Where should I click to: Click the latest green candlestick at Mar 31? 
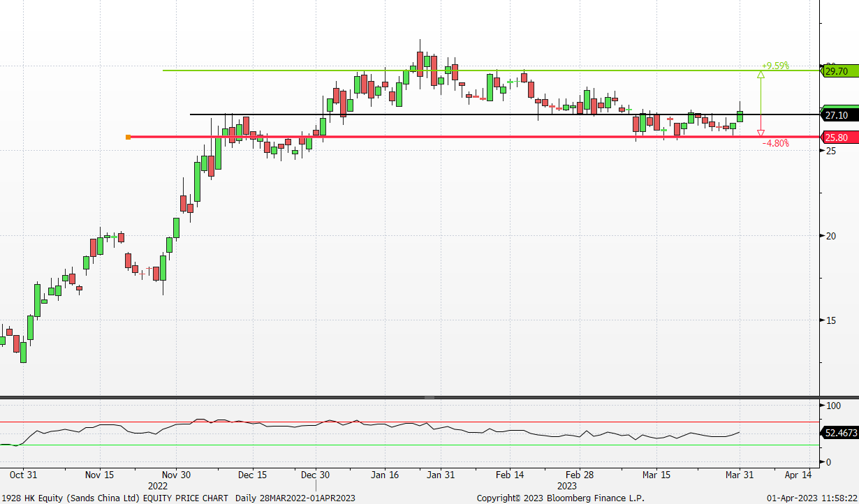pos(740,116)
